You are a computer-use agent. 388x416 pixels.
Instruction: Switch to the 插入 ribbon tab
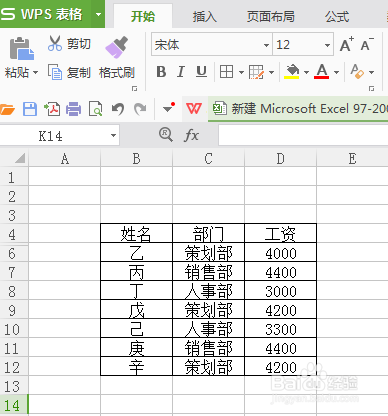coord(204,17)
